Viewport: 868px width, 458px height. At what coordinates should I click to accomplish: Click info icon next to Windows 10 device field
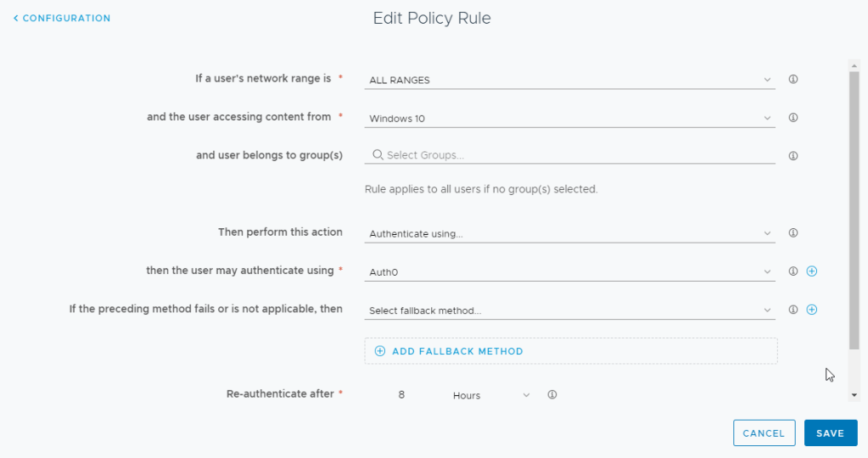pyautogui.click(x=793, y=118)
